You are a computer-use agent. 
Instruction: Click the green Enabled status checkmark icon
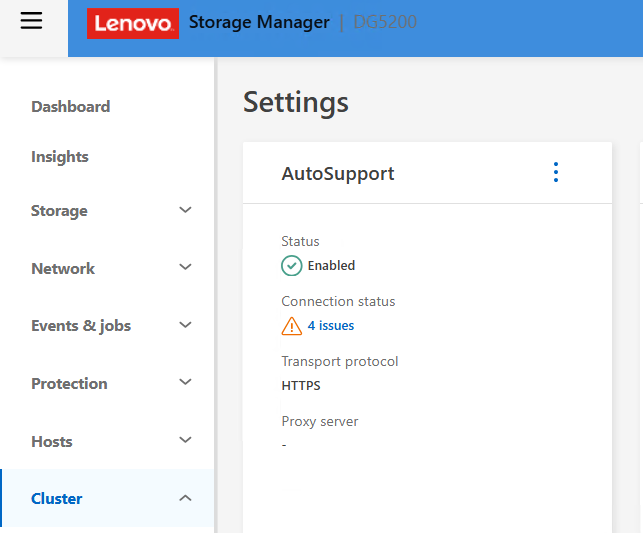coord(291,265)
